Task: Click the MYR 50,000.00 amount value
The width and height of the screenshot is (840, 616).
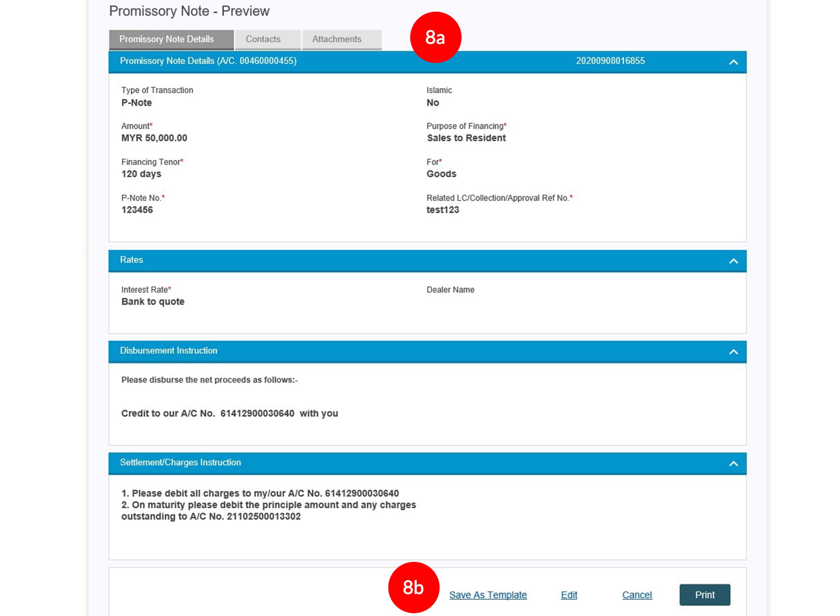Action: point(154,138)
